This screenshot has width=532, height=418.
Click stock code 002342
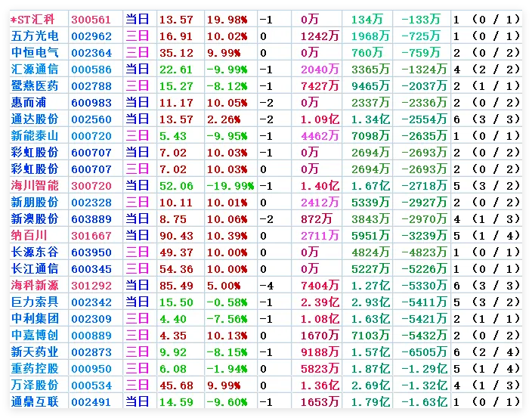pyautogui.click(x=91, y=302)
